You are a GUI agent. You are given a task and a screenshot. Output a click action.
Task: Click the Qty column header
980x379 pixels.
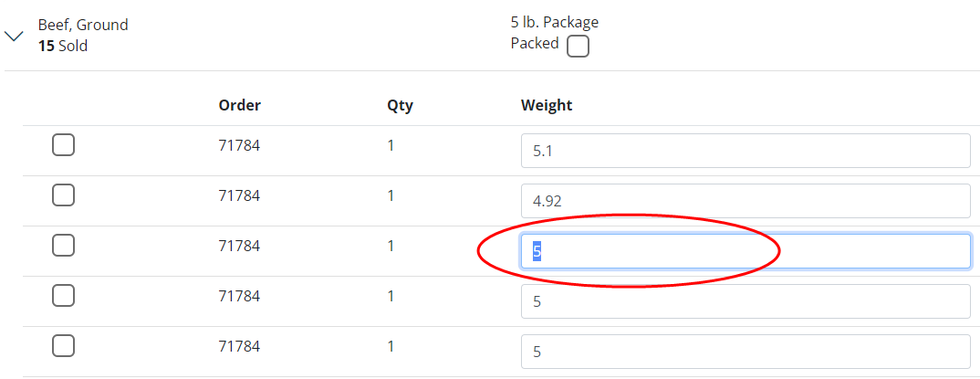(400, 105)
